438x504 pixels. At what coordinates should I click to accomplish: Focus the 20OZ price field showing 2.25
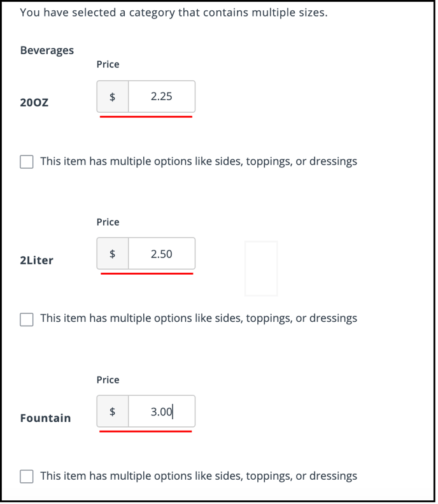coord(162,97)
